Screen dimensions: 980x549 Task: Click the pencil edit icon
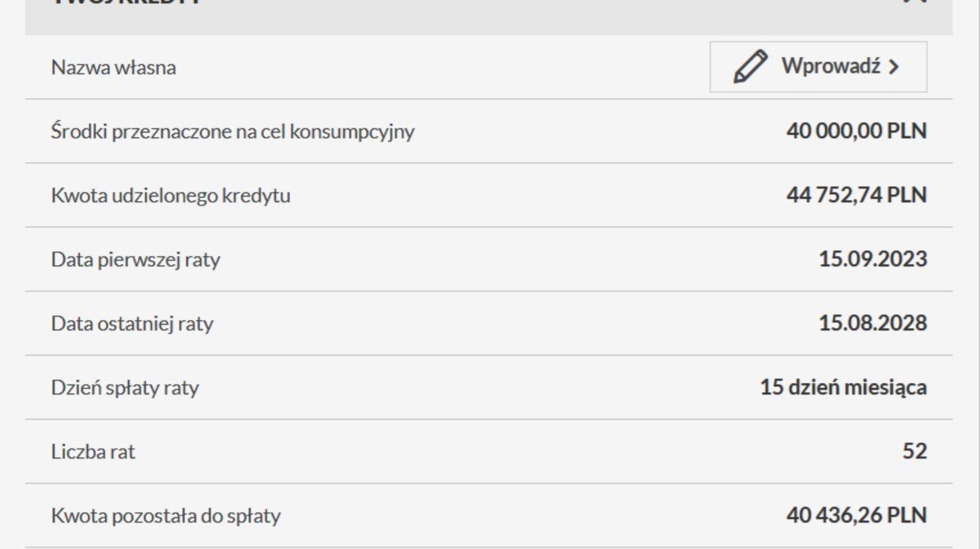pos(749,67)
